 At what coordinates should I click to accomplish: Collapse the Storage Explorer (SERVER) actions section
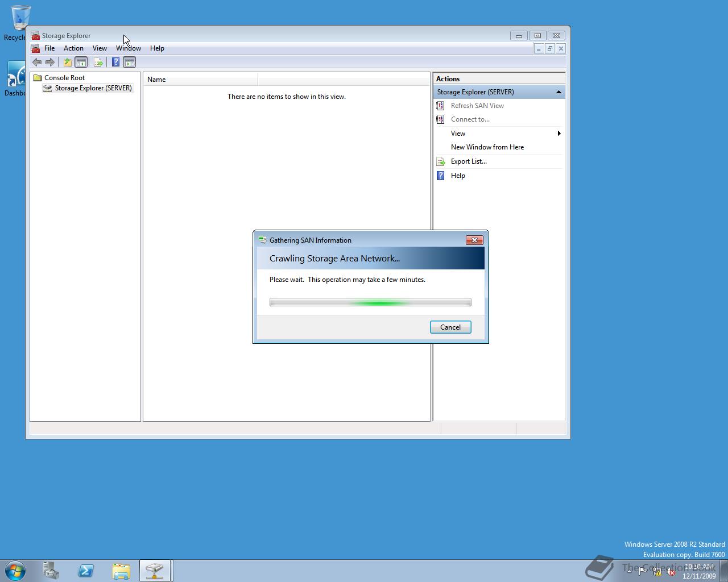559,92
